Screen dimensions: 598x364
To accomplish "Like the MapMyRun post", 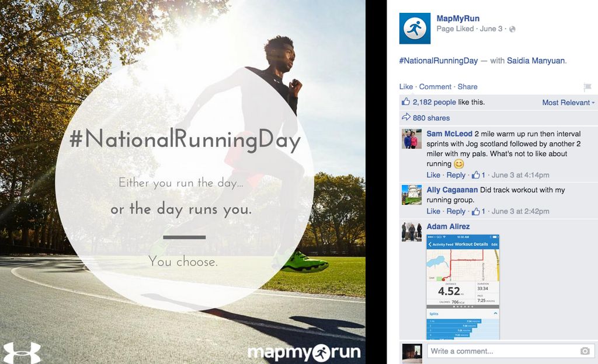I will pos(406,87).
